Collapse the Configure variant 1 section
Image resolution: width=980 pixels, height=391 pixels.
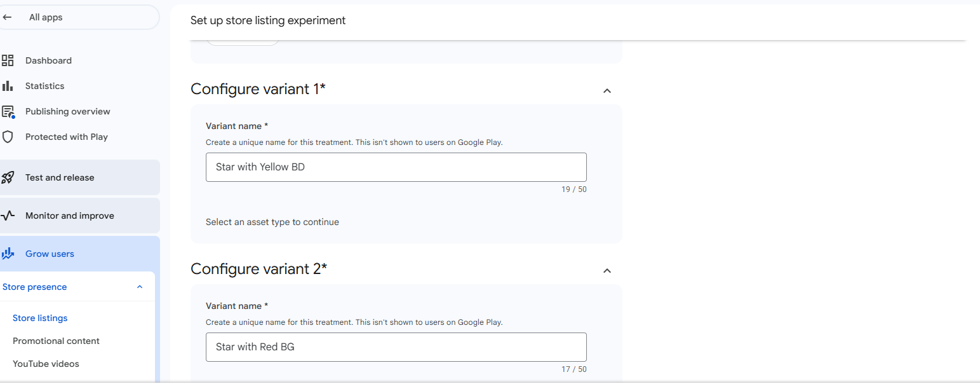coord(607,91)
